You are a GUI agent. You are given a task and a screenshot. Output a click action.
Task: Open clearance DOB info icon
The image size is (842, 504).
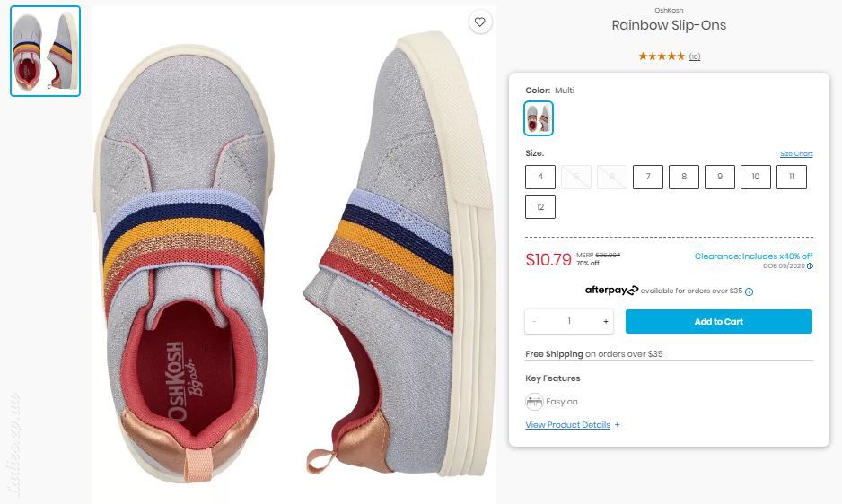(x=810, y=266)
